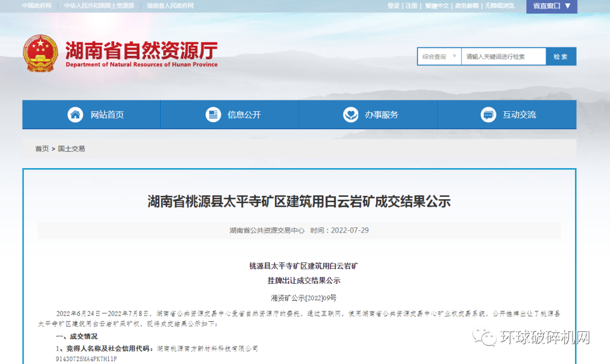
Task: Click the document icon beside 信息公开
Action: [213, 115]
